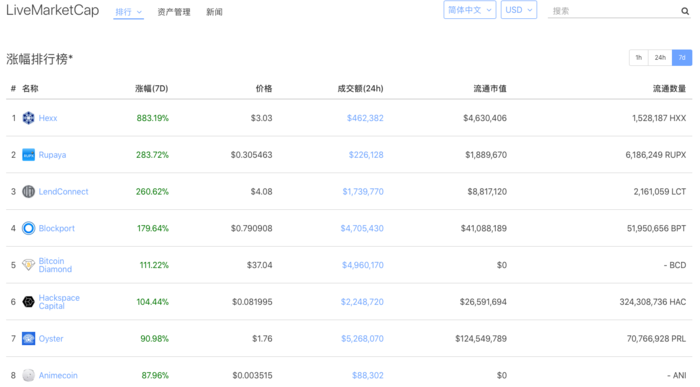Screen dimensions: 700x387
Task: Click the 283.72% gain value
Action: [x=152, y=155]
